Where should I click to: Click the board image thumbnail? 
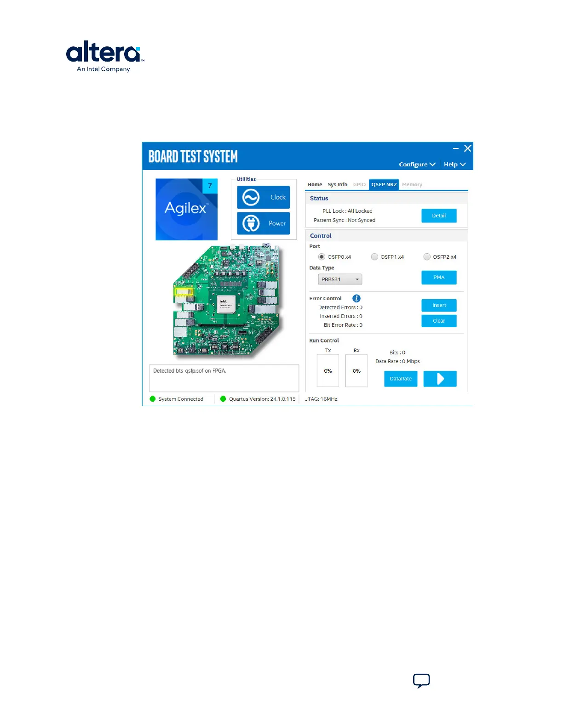click(227, 301)
